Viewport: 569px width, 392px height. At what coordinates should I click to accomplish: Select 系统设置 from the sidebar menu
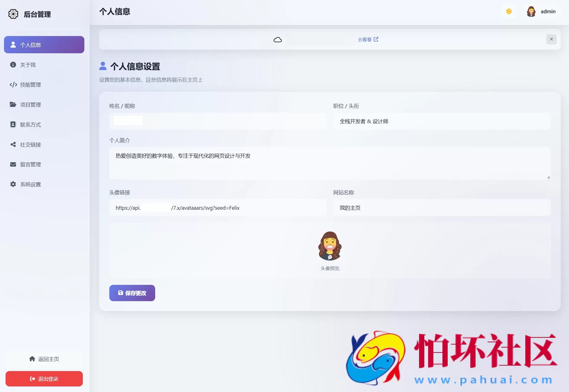point(30,184)
